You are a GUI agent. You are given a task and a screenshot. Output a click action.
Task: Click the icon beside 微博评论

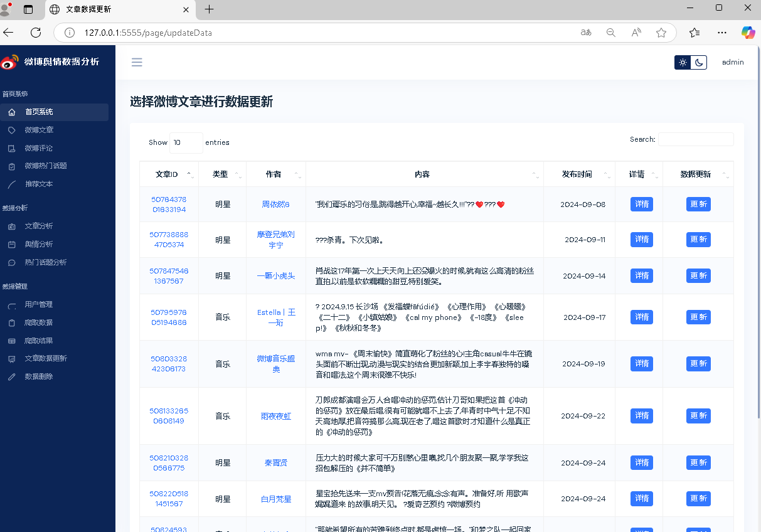[11, 149]
